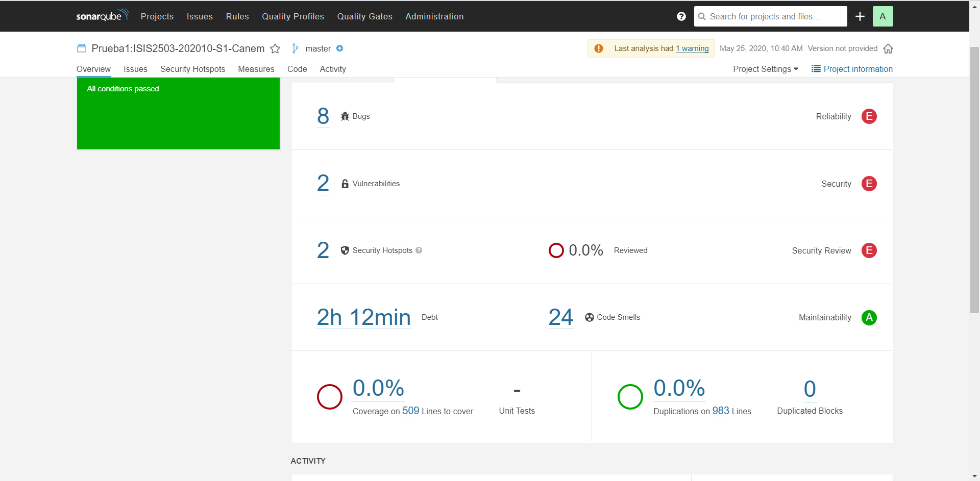Click the 2h 12min debt link
The width and height of the screenshot is (980, 481).
(x=364, y=317)
